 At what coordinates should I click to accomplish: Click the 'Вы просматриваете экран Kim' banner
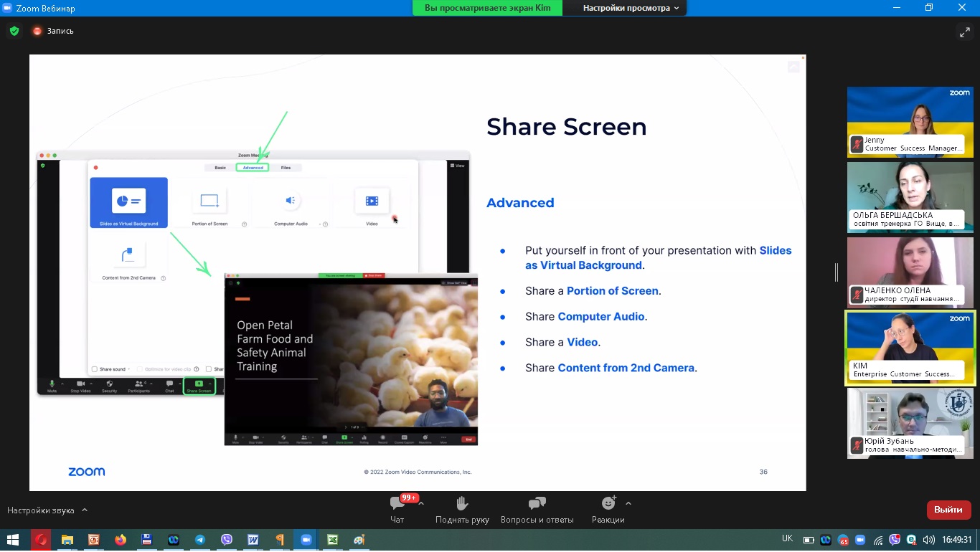pos(487,8)
